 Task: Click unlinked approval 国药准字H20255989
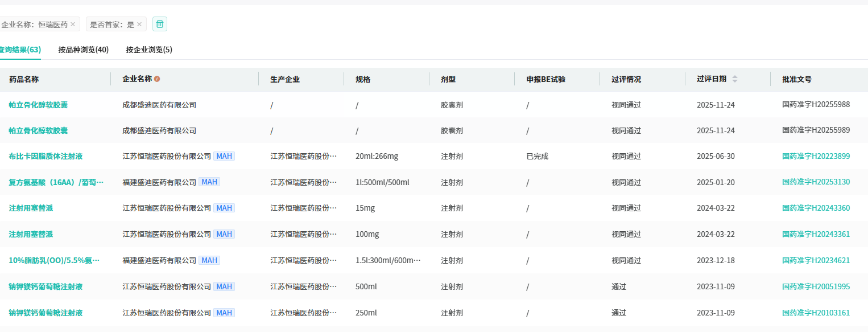point(816,130)
